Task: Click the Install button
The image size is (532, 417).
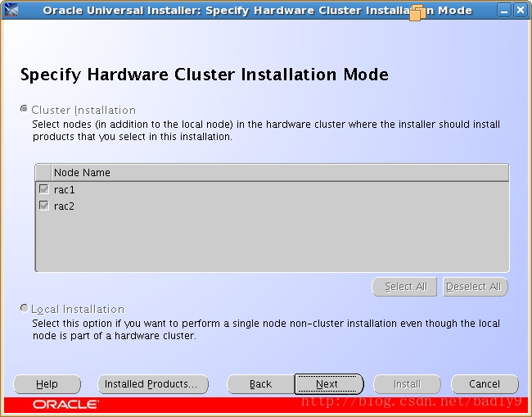Action: coord(407,384)
